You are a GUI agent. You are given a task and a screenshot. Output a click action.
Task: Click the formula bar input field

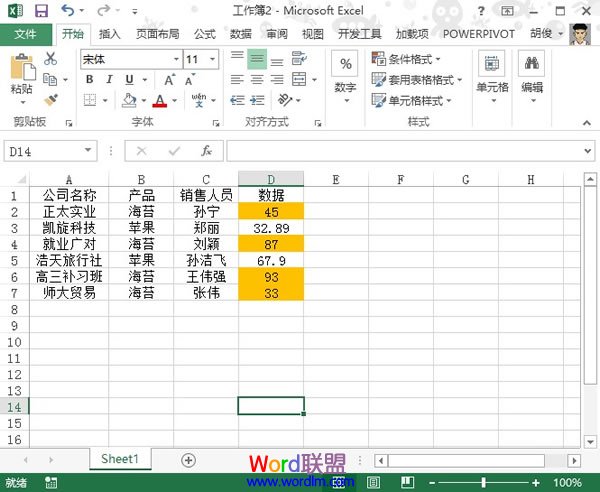pos(406,151)
